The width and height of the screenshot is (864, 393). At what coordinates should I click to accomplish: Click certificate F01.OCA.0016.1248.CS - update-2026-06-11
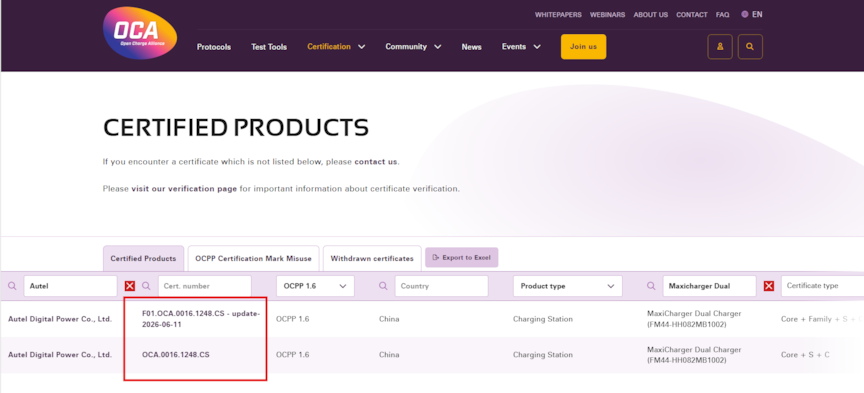(x=201, y=319)
